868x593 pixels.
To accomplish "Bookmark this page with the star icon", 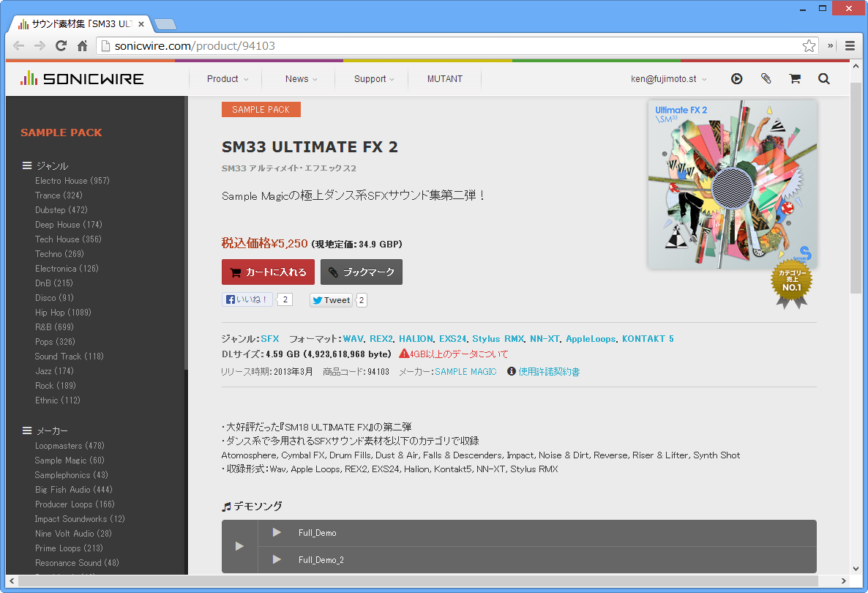I will point(809,46).
